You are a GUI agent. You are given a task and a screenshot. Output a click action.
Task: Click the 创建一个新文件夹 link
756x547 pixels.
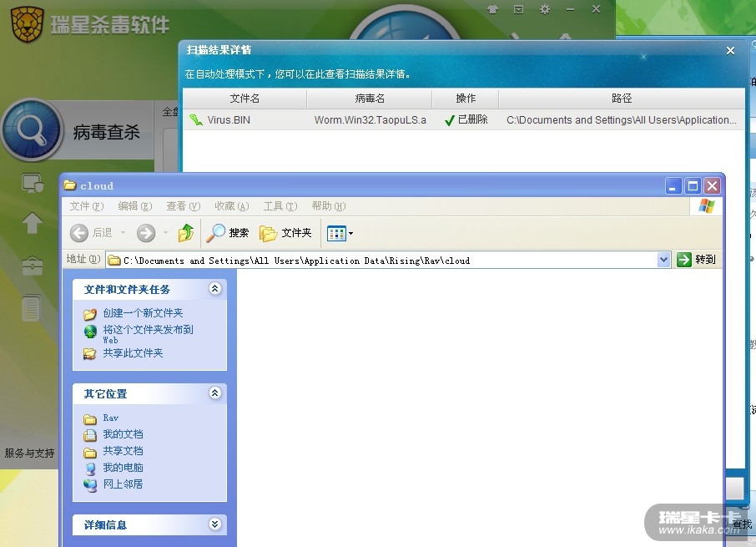point(144,313)
